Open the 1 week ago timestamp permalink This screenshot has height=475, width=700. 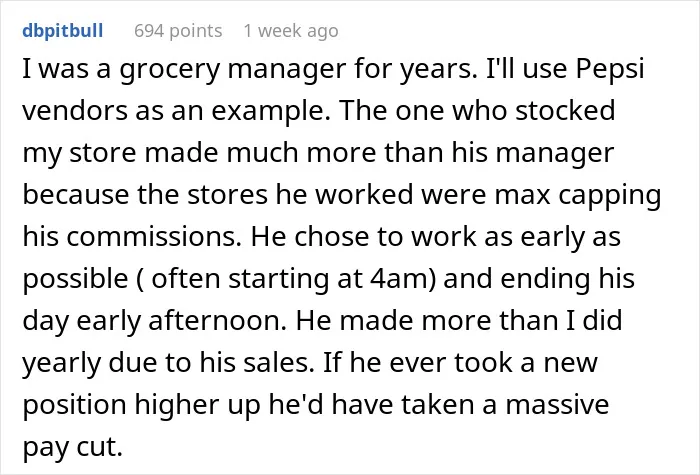pos(291,31)
